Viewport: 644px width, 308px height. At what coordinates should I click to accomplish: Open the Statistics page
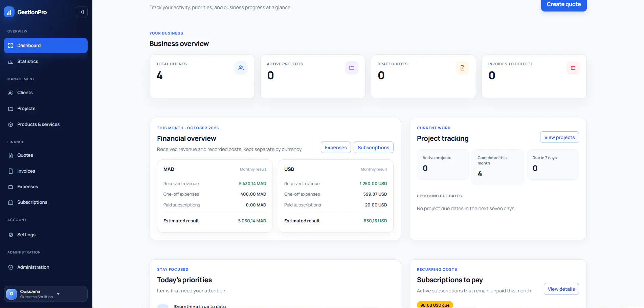[46, 62]
